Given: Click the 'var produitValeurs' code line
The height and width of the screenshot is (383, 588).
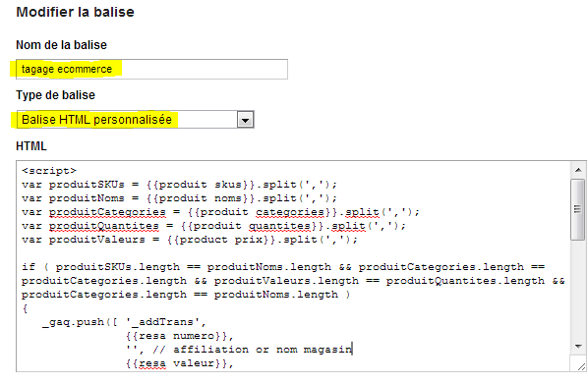Looking at the screenshot, I should (190, 240).
